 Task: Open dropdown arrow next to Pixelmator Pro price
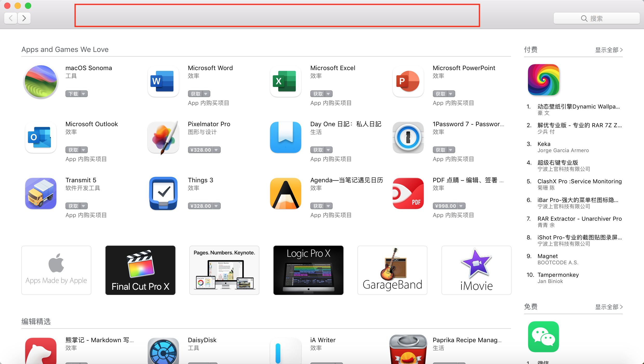tap(217, 150)
